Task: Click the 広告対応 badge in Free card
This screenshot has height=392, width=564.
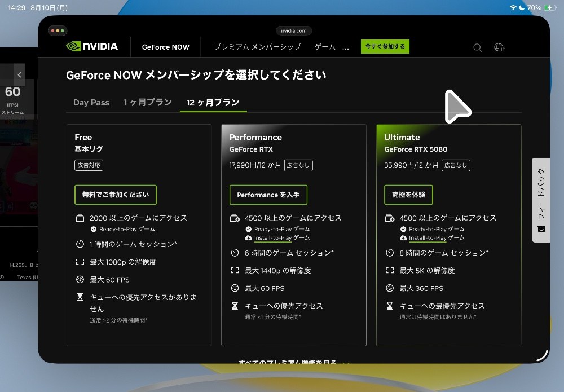Action: coord(89,165)
